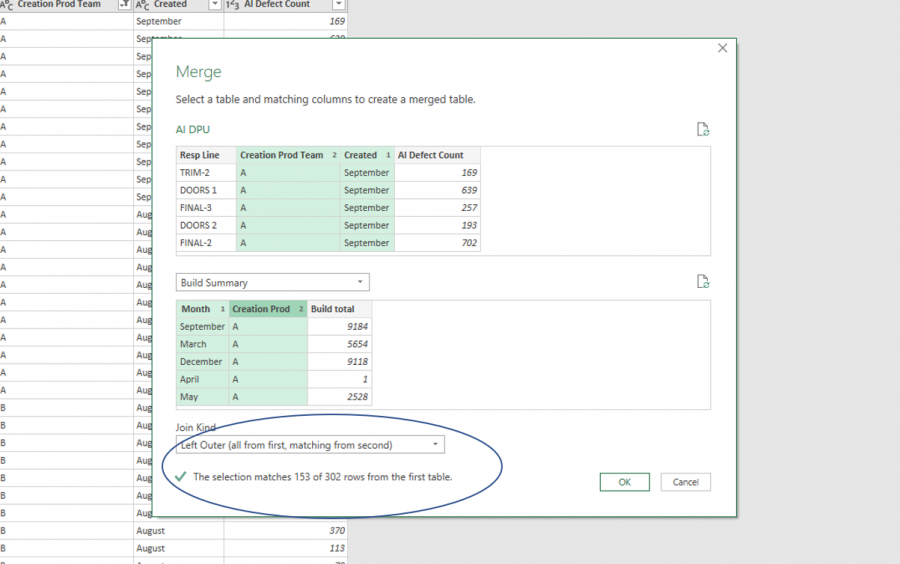Click the 2528 build total cell
The width and height of the screenshot is (900, 564).
(339, 396)
